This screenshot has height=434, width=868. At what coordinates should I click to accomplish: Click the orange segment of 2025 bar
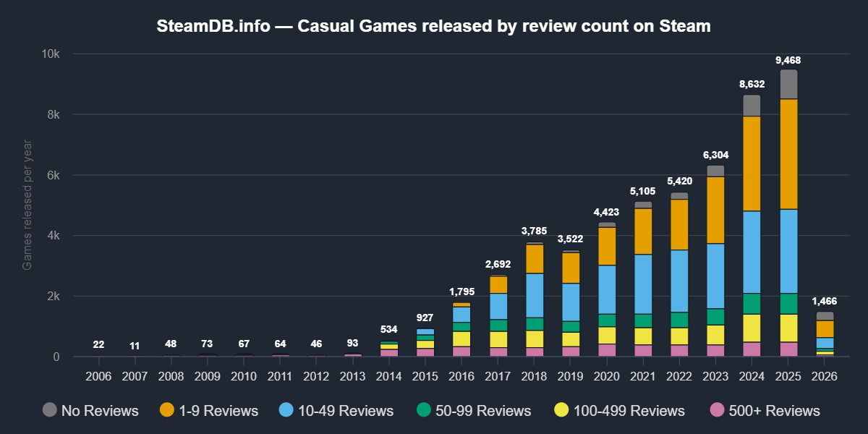pyautogui.click(x=788, y=153)
